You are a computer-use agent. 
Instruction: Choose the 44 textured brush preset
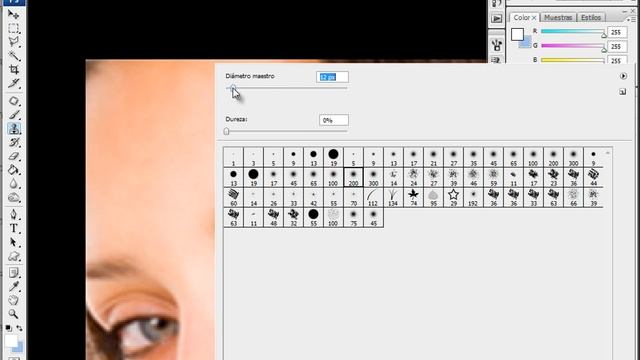coord(593,177)
